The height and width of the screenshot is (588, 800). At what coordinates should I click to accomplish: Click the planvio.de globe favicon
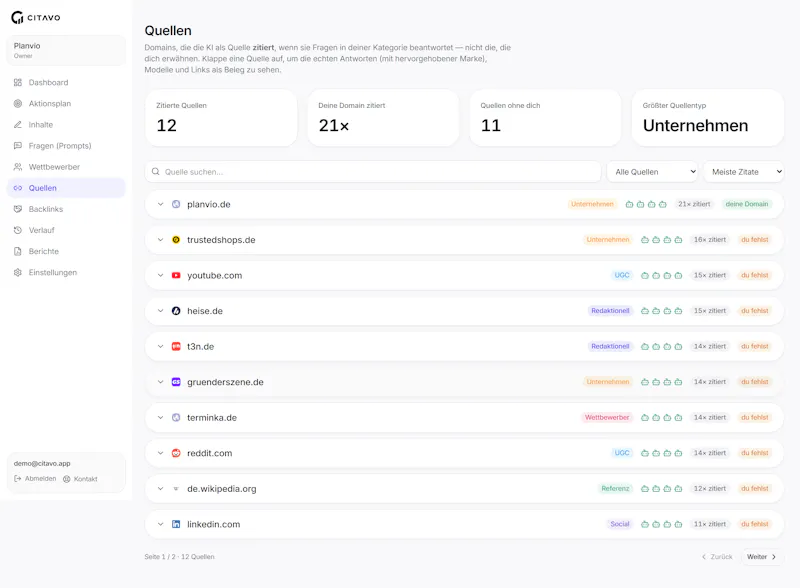[x=176, y=204]
